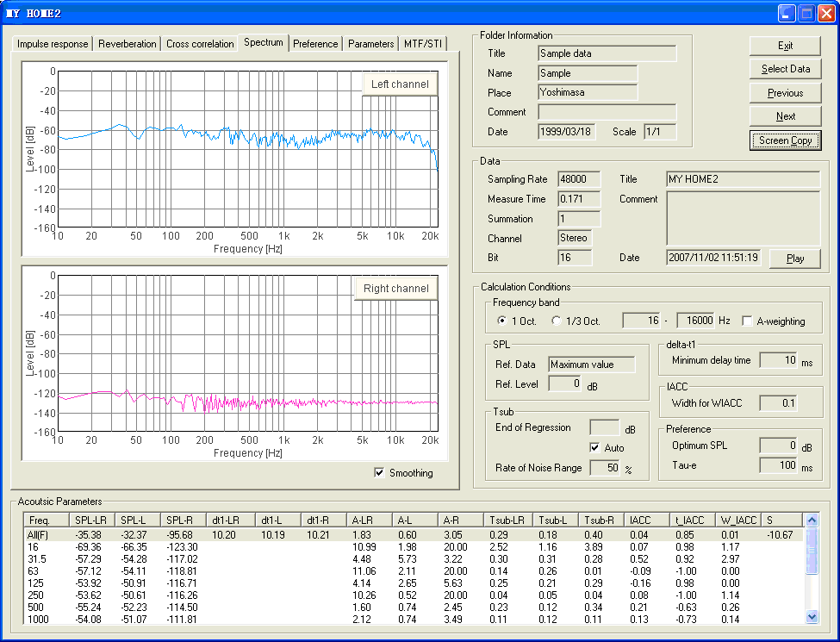Click the Screen Copy button
The image size is (840, 642).
coord(786,140)
